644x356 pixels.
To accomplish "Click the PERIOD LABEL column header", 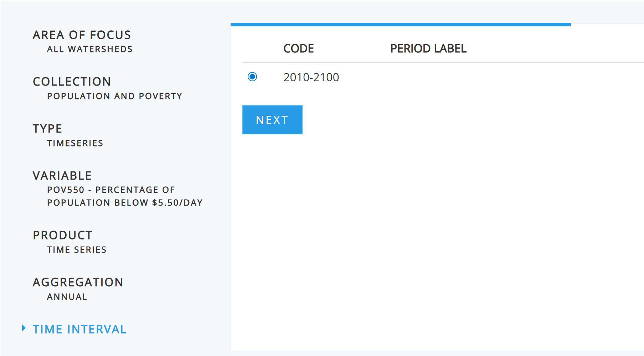I will [428, 48].
